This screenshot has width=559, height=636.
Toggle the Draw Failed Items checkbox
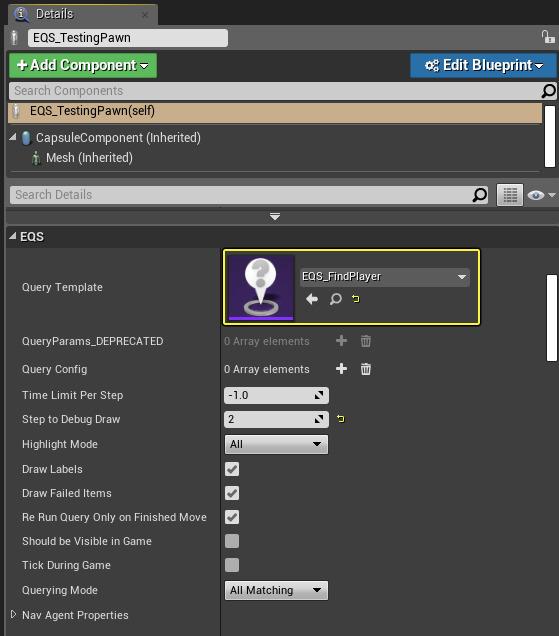tap(232, 493)
